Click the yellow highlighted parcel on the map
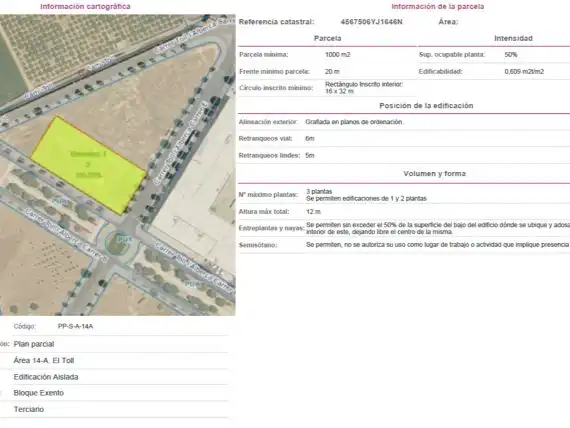This screenshot has height=428, width=570. (x=88, y=165)
